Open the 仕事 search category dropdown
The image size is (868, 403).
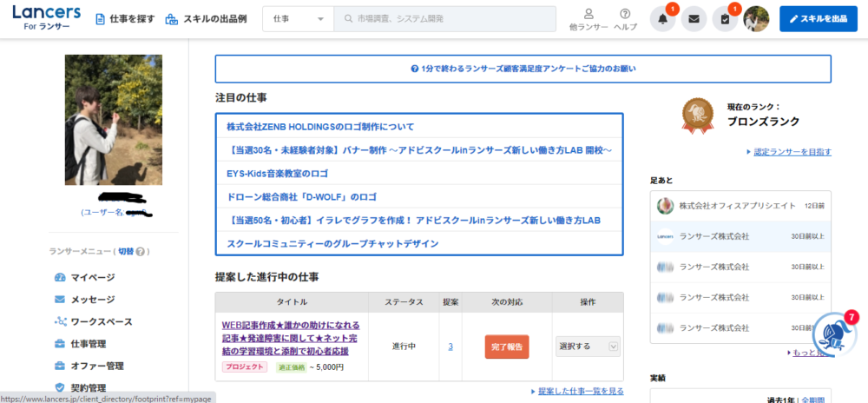click(298, 19)
